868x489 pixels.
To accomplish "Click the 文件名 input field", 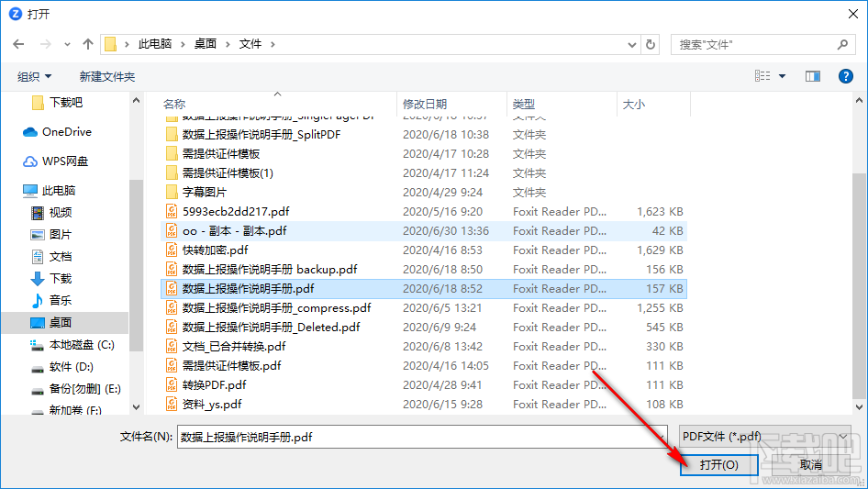I will pos(422,437).
